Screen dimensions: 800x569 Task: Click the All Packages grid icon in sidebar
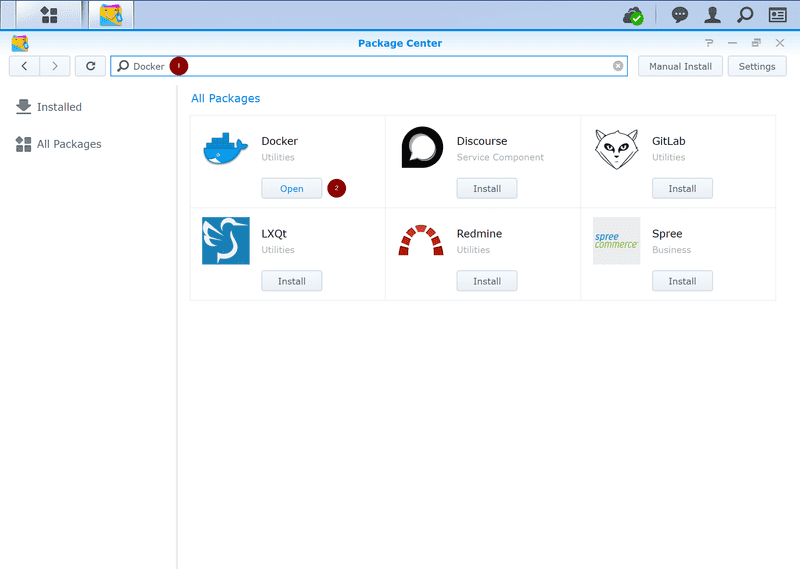[x=23, y=144]
